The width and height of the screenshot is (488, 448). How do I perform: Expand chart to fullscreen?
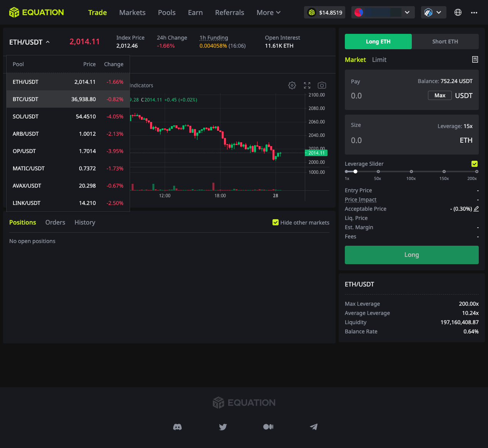(307, 85)
